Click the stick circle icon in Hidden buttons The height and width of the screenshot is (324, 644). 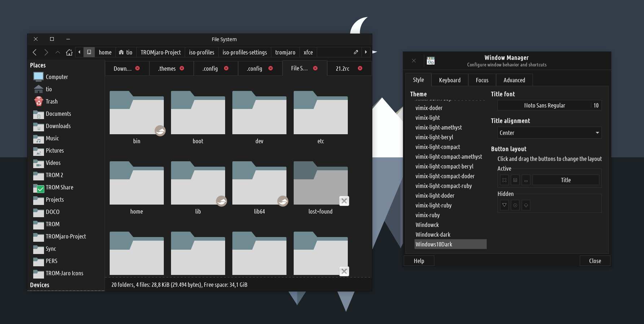[515, 205]
